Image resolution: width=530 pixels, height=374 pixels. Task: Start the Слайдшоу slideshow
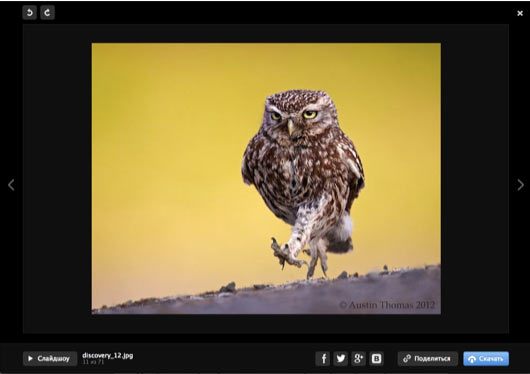point(50,358)
